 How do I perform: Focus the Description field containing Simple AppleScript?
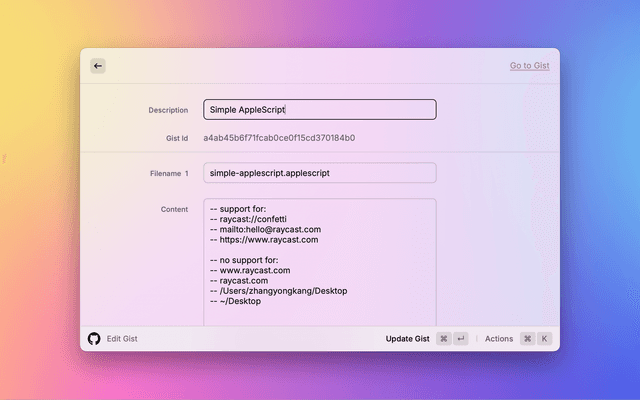(x=319, y=110)
